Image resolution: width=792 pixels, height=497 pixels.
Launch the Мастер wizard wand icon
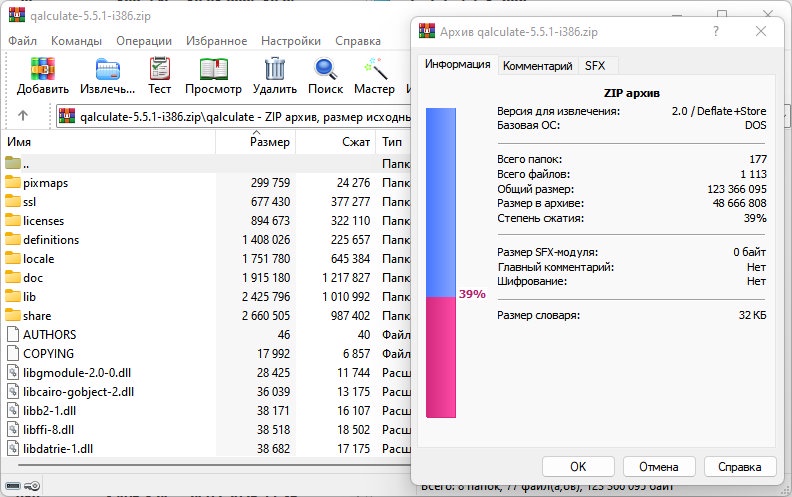(375, 69)
